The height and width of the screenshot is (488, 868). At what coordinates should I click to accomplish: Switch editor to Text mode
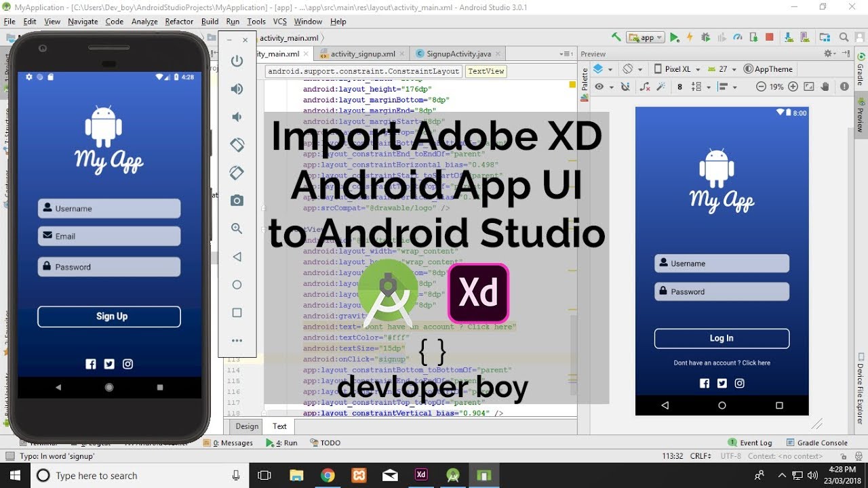point(279,426)
